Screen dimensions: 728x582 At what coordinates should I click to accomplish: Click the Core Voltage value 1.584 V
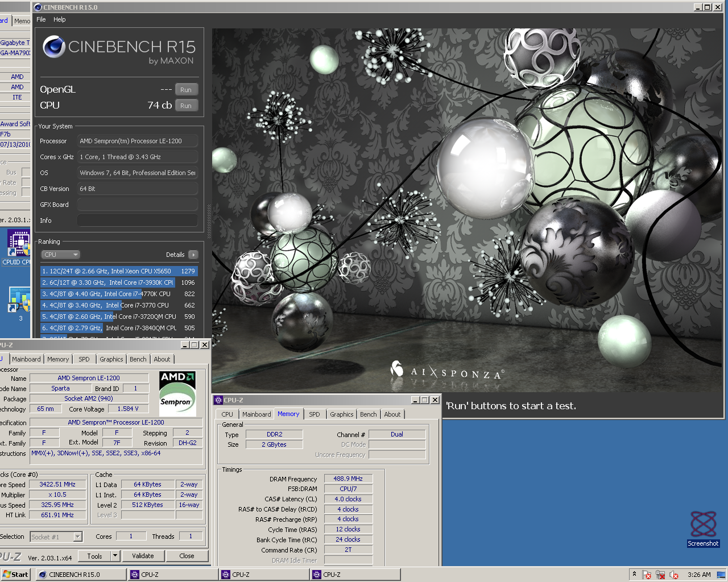coord(128,409)
